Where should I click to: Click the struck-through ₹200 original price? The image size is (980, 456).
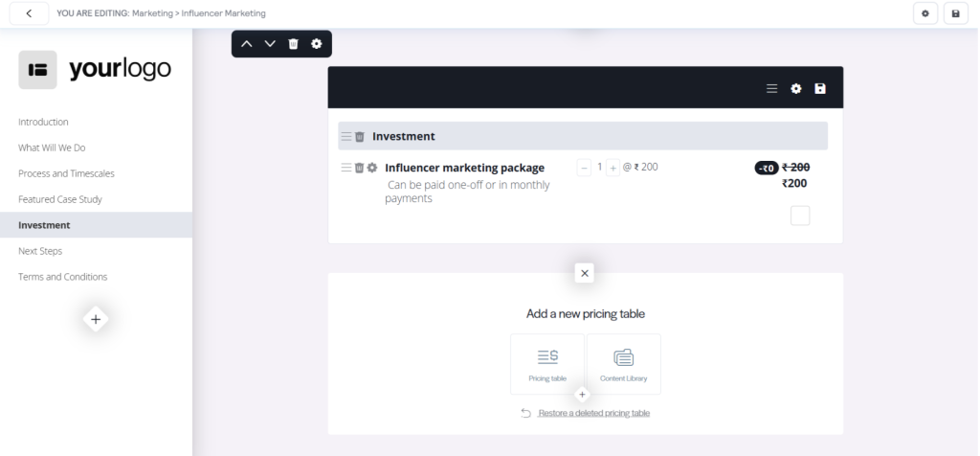795,167
